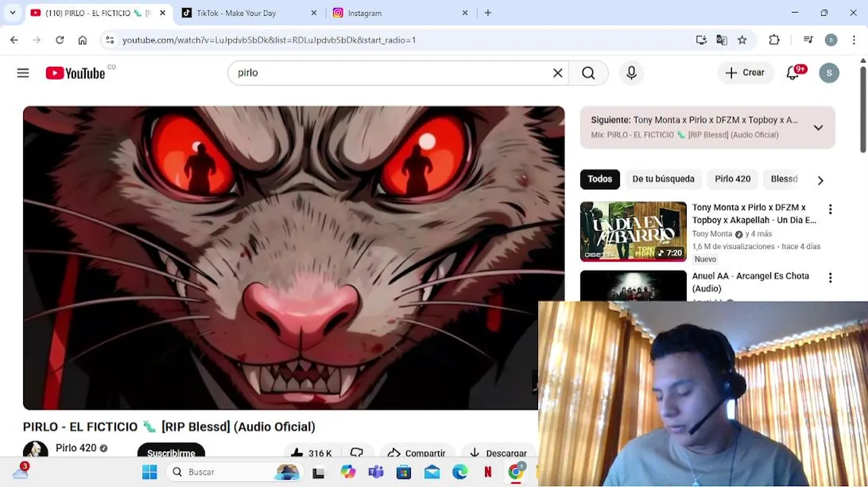Show more filter chips with the arrow
Screen dimensions: 868x487
[x=820, y=181]
